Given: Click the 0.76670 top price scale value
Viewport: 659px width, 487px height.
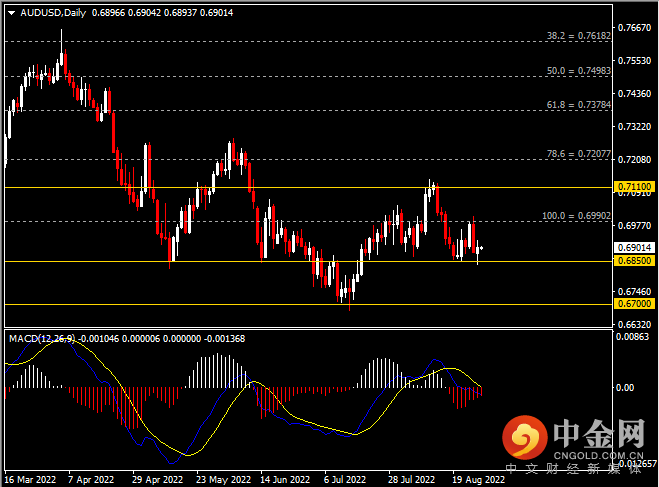Looking at the screenshot, I should pyautogui.click(x=635, y=27).
